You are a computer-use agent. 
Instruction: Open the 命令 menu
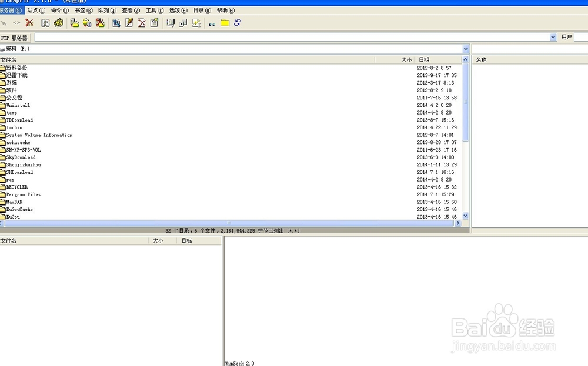(x=60, y=11)
